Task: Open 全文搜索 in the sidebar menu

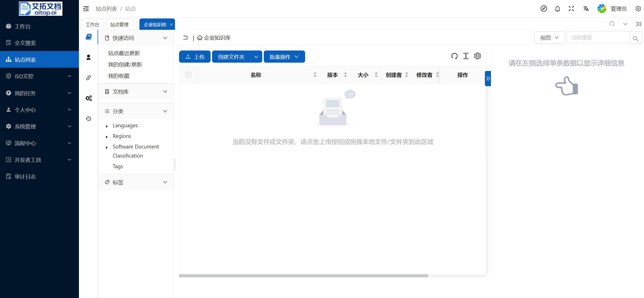Action: click(25, 43)
